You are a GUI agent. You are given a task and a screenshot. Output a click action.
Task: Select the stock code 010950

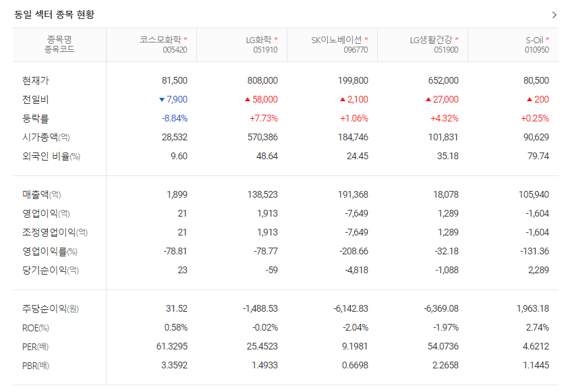pos(537,50)
